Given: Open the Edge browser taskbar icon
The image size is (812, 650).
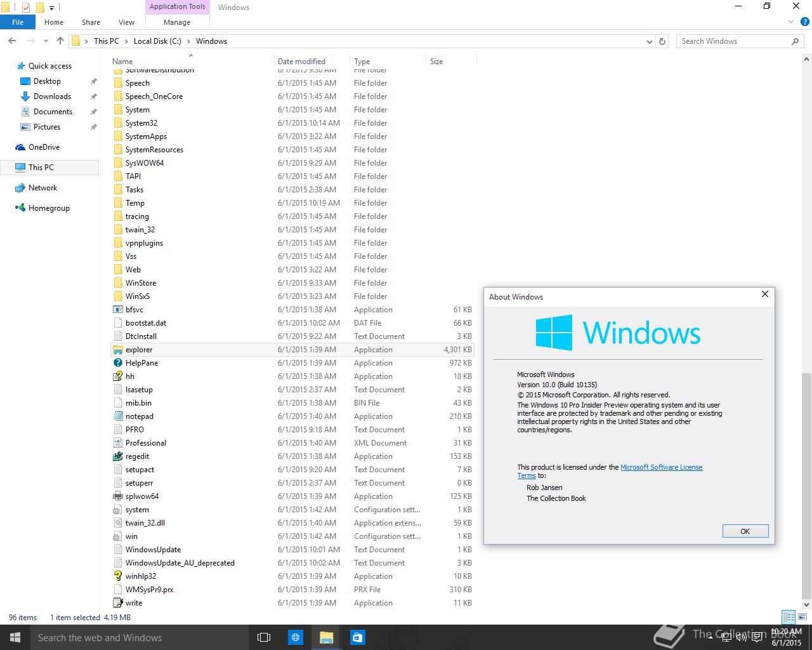Looking at the screenshot, I should click(x=295, y=637).
